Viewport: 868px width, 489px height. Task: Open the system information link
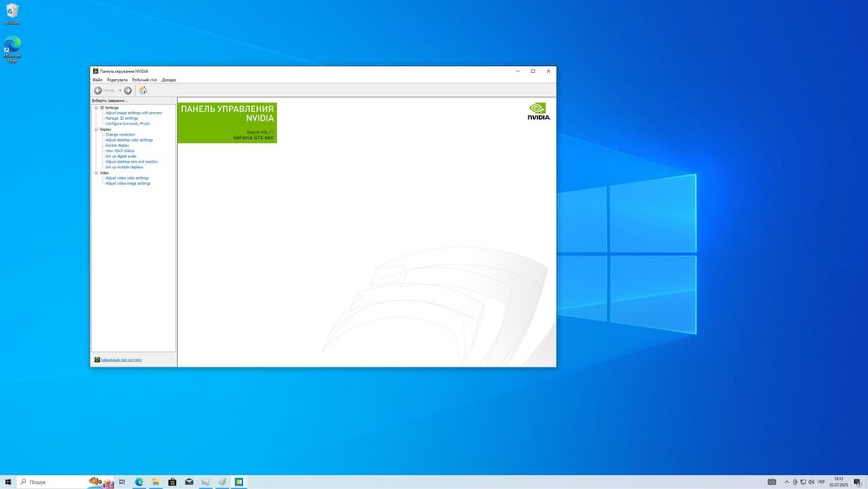tap(121, 360)
